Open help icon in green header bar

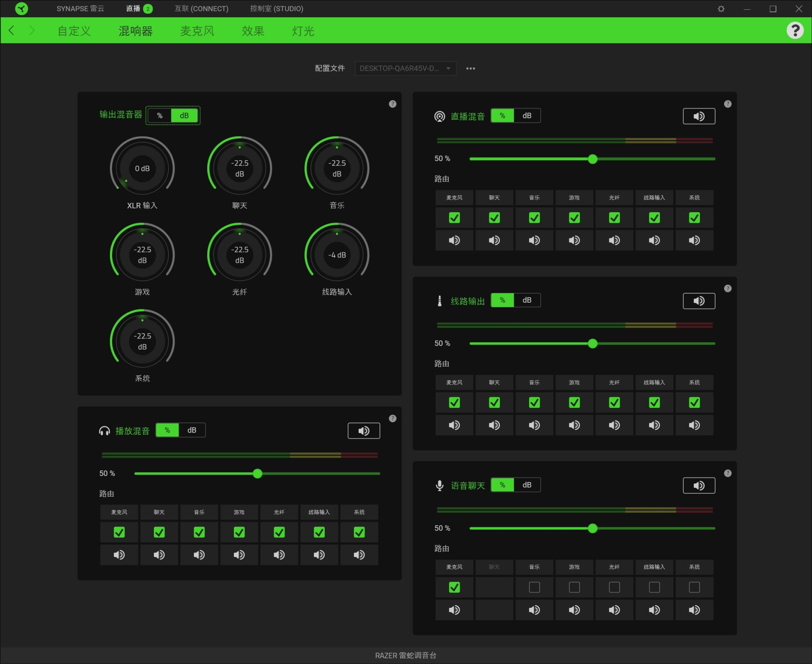click(795, 30)
